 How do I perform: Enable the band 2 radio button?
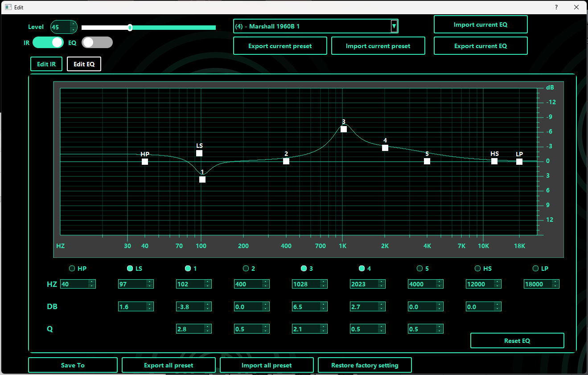pyautogui.click(x=246, y=269)
